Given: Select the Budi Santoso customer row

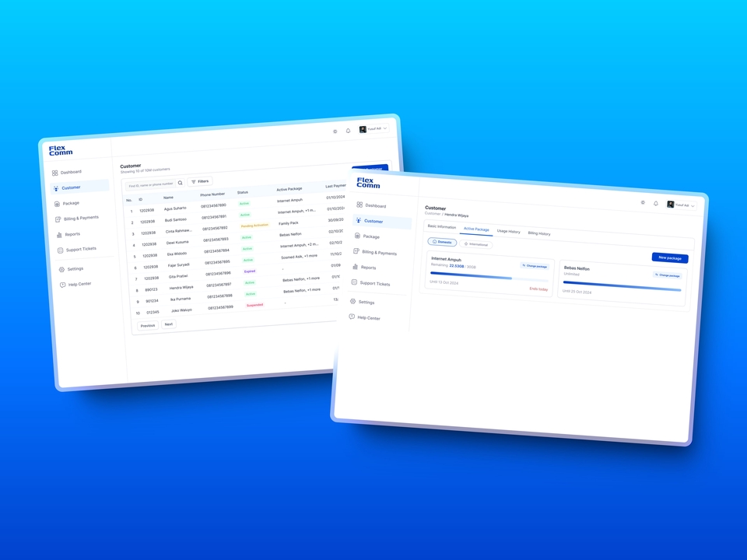Looking at the screenshot, I should pos(237,215).
